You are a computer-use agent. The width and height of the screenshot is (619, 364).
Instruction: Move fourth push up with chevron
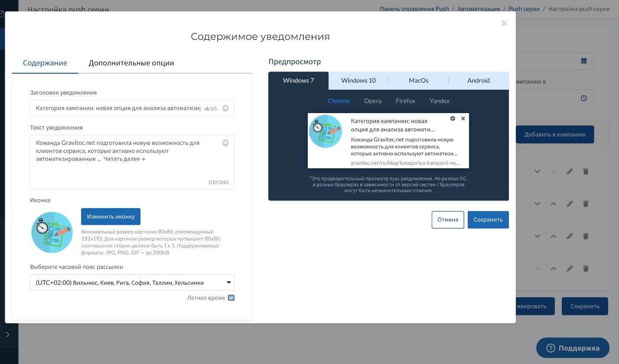click(554, 269)
